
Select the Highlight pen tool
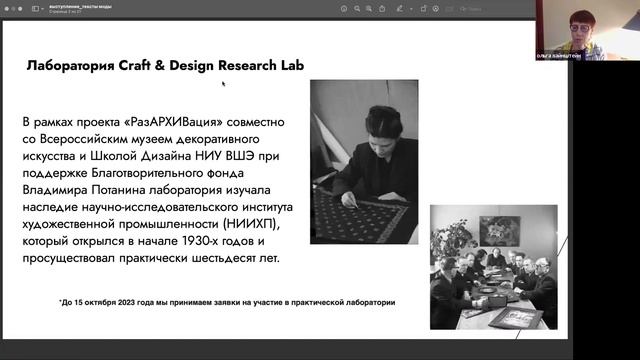(x=400, y=9)
